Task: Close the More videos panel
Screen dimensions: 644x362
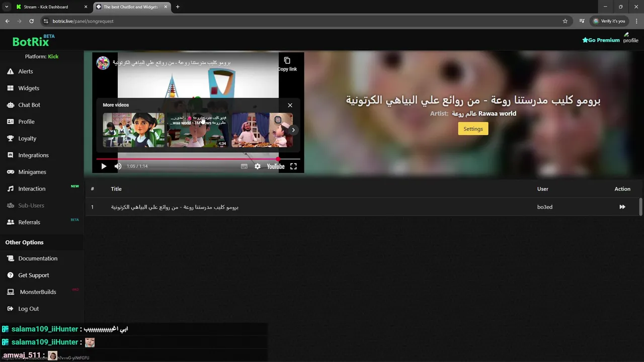Action: coord(290,105)
